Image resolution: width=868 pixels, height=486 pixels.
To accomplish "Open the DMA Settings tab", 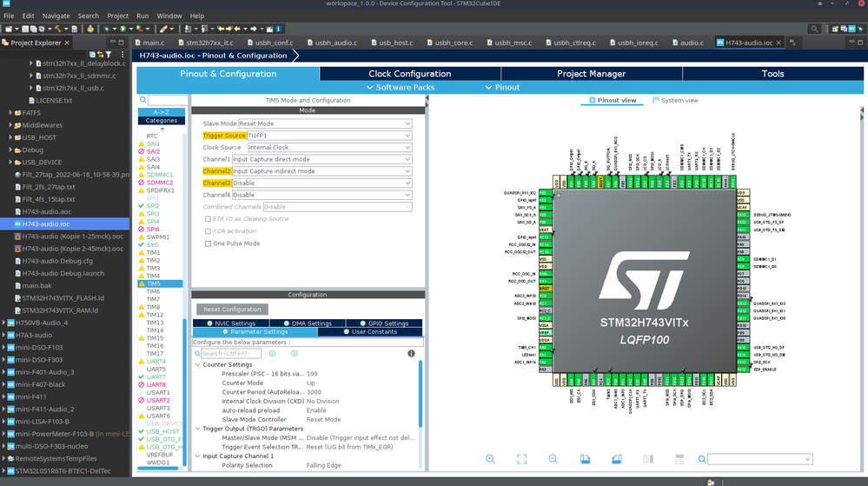I will pyautogui.click(x=308, y=323).
